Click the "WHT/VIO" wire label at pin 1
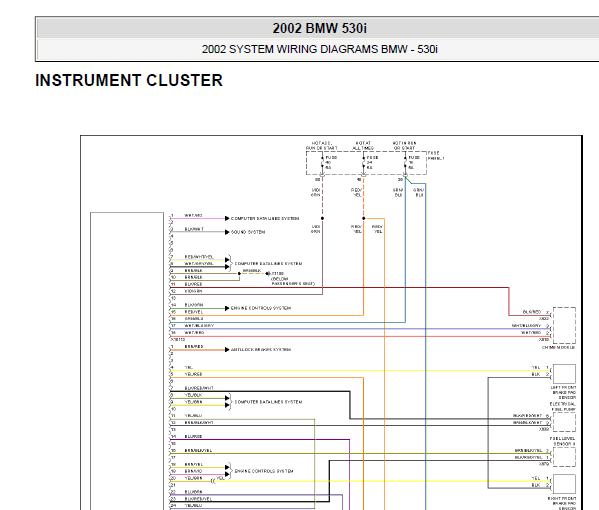This screenshot has width=599, height=510. pos(193,215)
